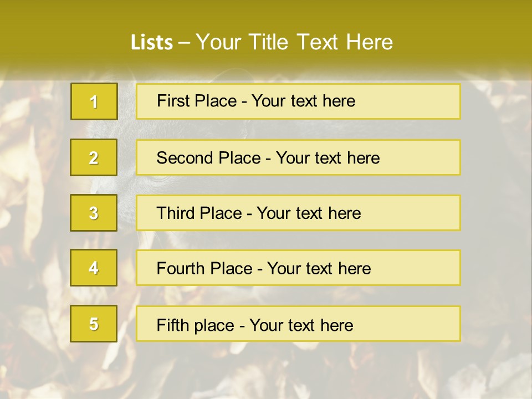Click the slide title text
The image size is (532, 399).
(262, 42)
